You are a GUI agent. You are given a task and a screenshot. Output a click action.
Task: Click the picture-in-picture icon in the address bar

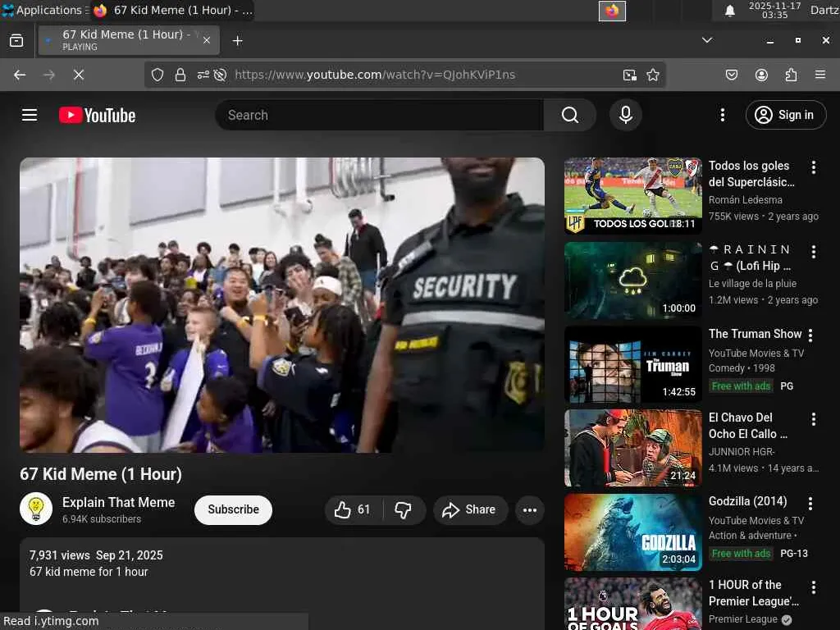pos(630,75)
